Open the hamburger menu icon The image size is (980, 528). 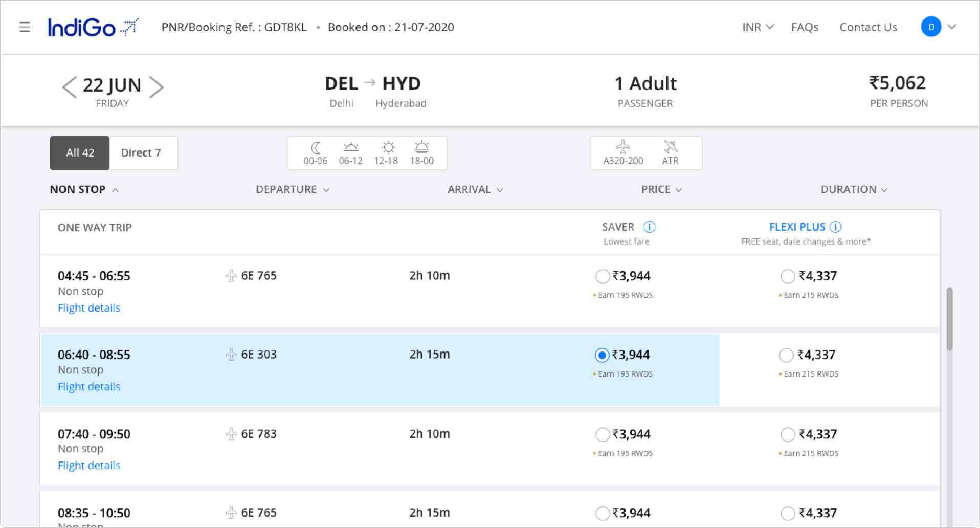(25, 27)
